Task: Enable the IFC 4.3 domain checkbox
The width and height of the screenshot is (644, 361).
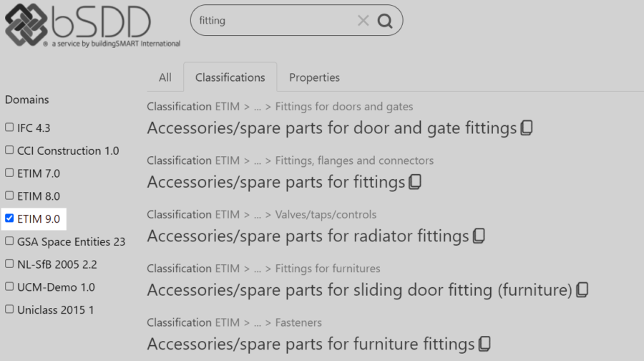Action: (x=9, y=127)
